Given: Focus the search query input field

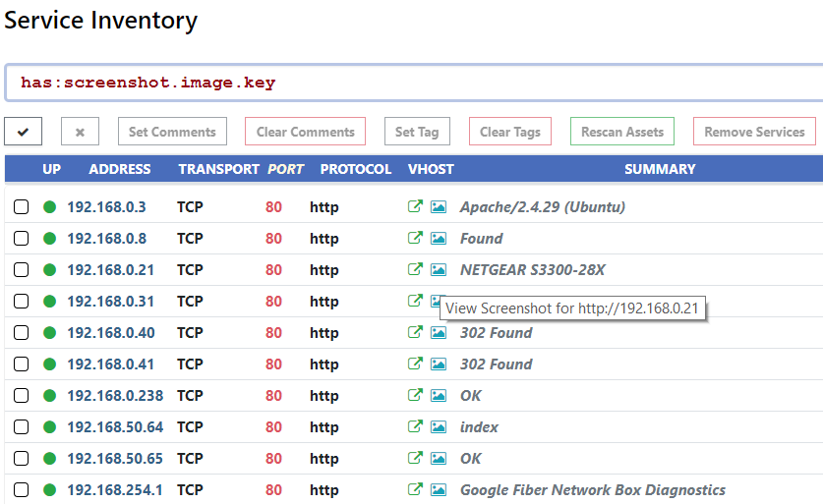Looking at the screenshot, I should click(x=413, y=84).
